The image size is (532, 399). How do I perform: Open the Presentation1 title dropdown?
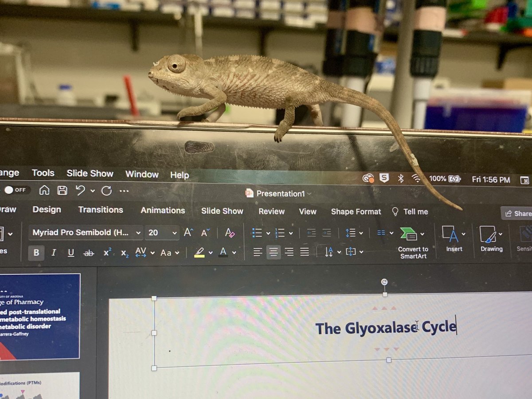click(x=309, y=194)
